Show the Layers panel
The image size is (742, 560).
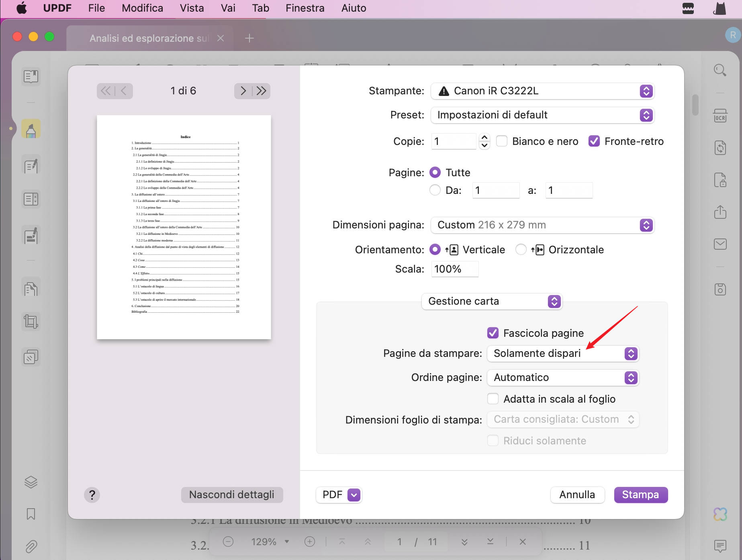tap(31, 482)
